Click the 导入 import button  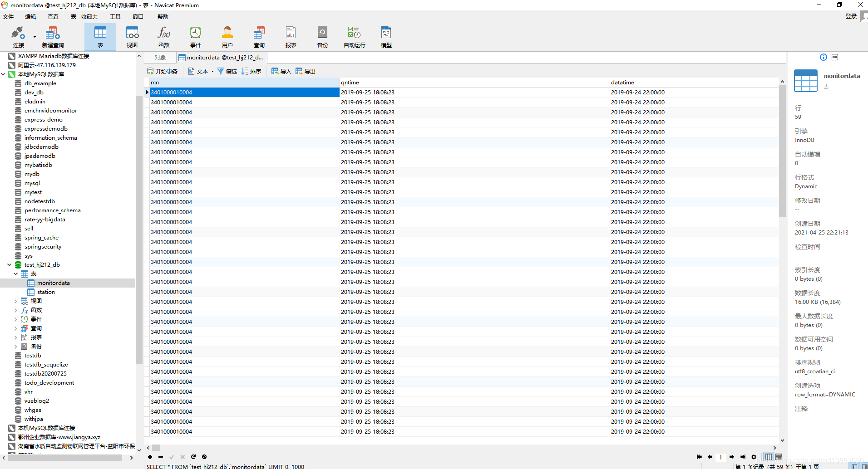coord(281,71)
